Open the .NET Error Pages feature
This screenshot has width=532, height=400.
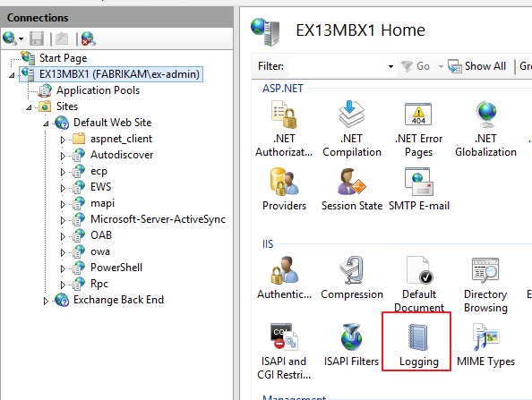[418, 129]
